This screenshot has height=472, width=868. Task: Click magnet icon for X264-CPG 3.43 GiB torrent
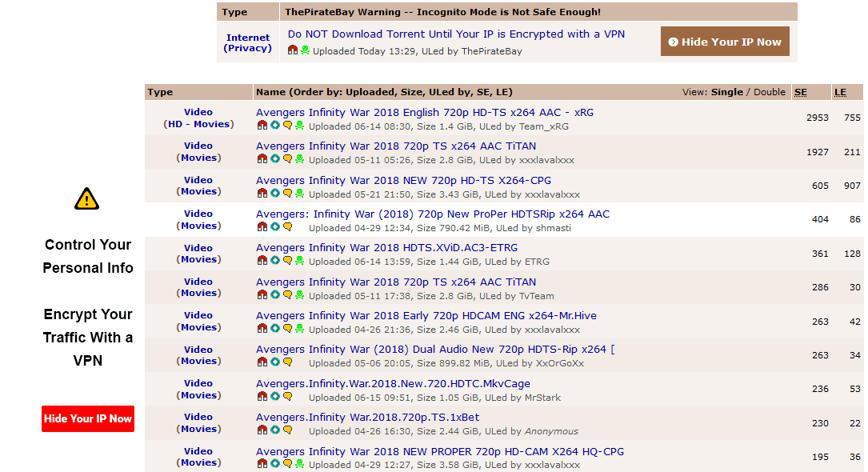click(x=262, y=194)
